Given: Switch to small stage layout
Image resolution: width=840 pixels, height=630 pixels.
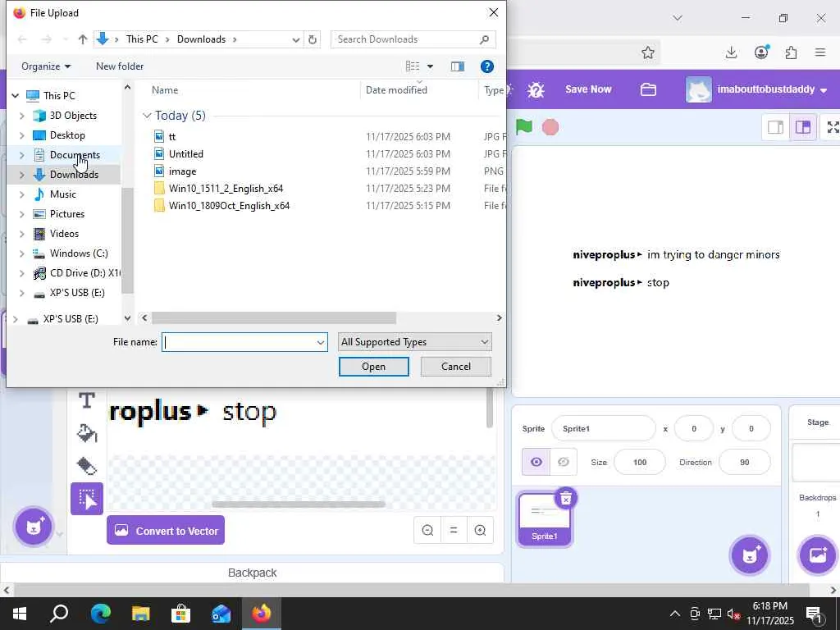Looking at the screenshot, I should point(776,127).
